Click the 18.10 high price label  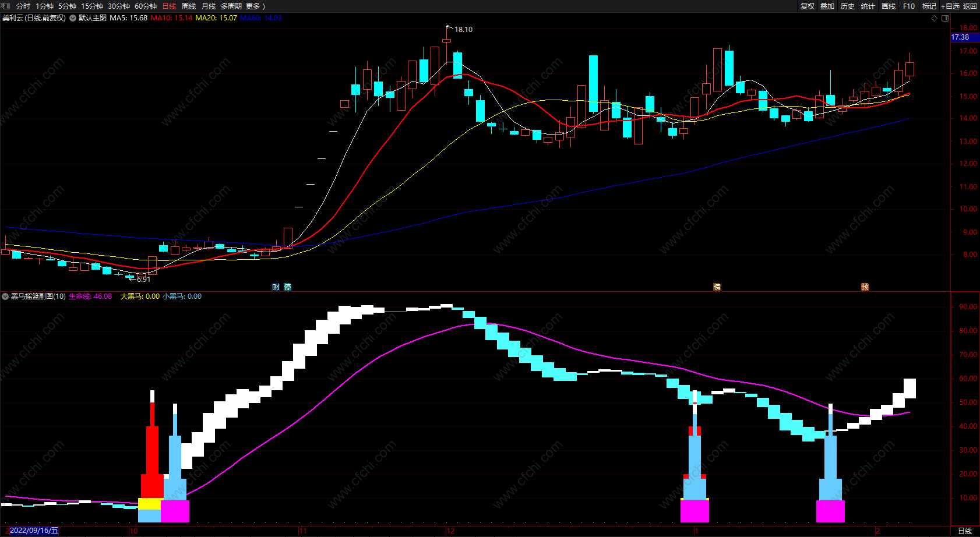[464, 30]
